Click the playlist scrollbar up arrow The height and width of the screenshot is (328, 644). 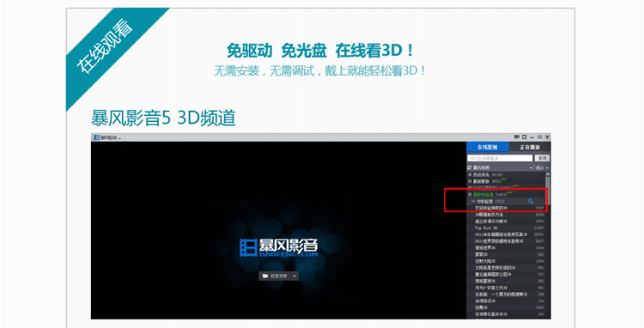click(x=548, y=174)
